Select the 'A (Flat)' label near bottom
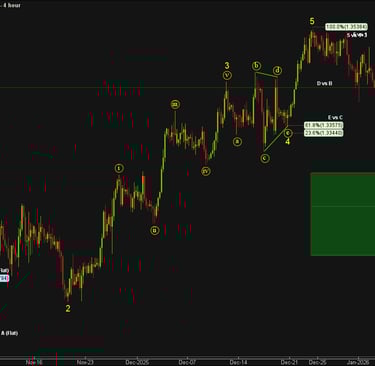Image resolution: width=375 pixels, height=366 pixels. pos(9,333)
